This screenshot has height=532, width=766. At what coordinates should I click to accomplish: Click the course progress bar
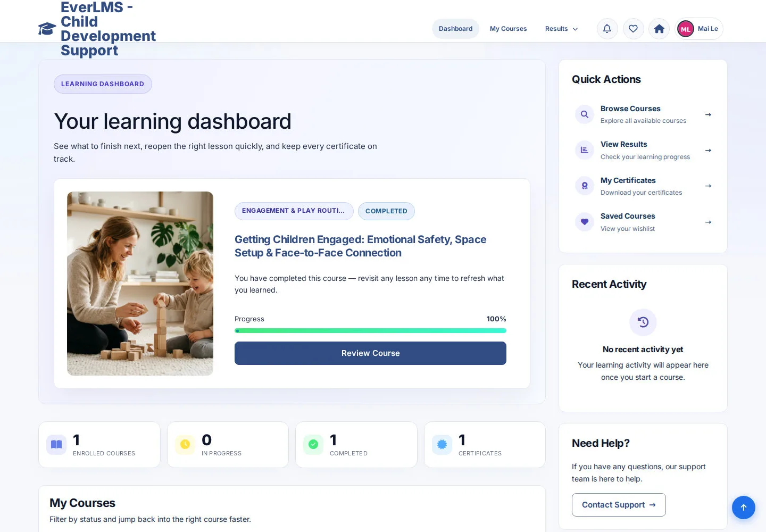coord(370,331)
